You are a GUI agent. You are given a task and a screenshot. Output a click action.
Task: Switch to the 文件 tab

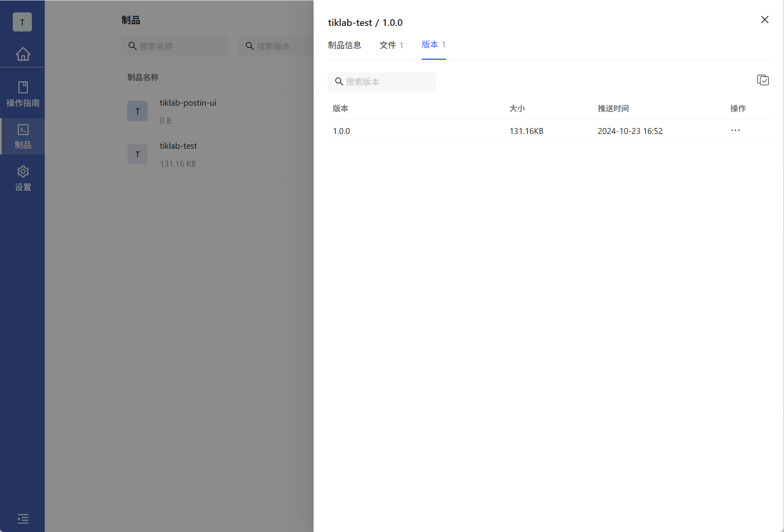(391, 45)
